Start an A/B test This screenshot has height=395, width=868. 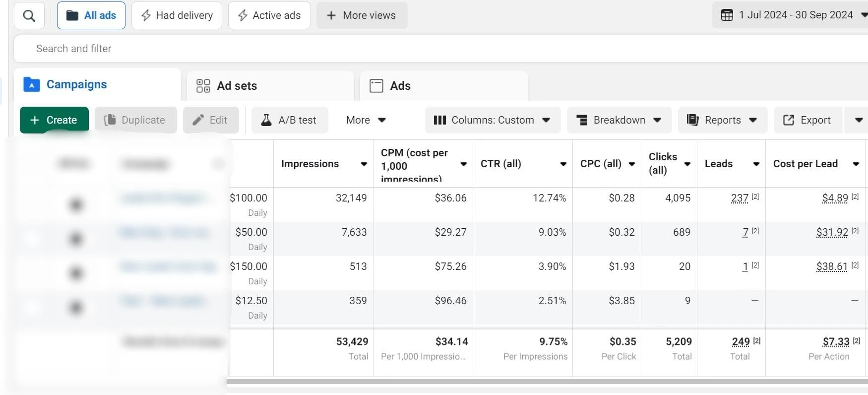pos(290,120)
